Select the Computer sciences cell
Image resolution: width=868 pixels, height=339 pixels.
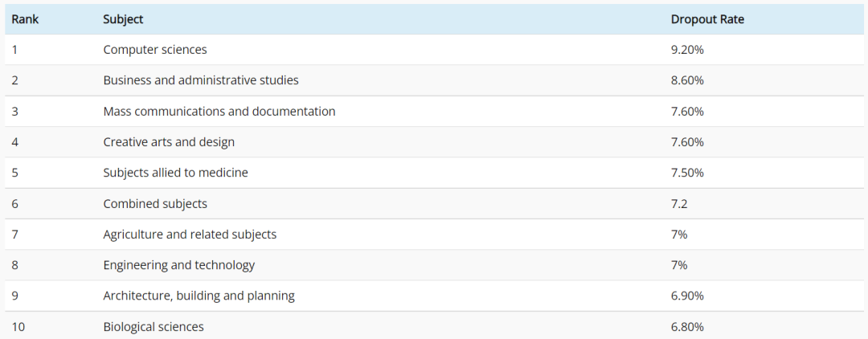pyautogui.click(x=155, y=50)
